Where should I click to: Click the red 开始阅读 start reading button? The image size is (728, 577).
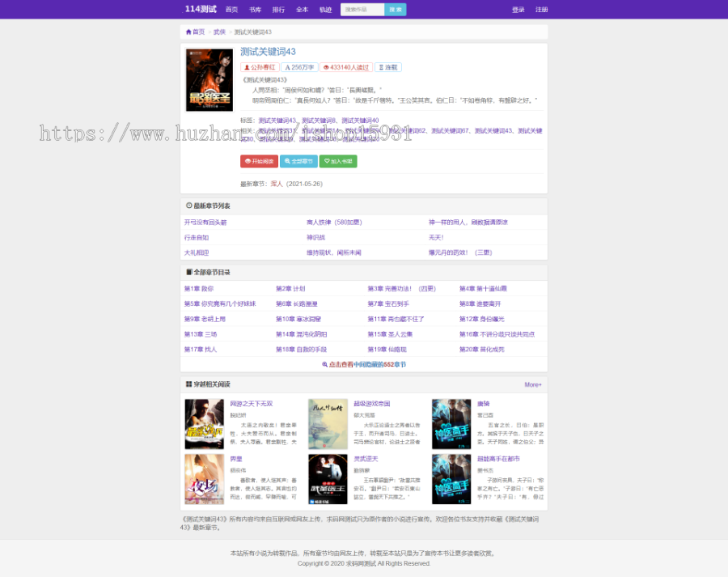(259, 161)
